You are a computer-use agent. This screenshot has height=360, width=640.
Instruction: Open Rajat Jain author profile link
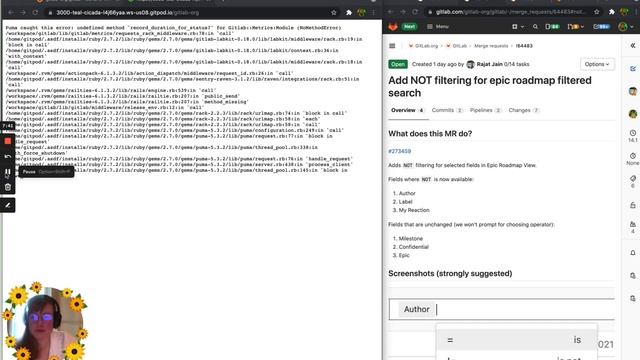pyautogui.click(x=489, y=64)
